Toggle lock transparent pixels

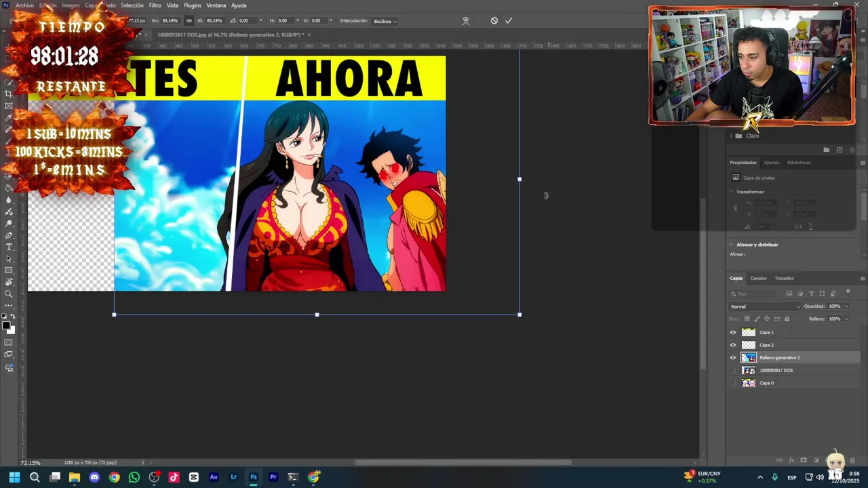pos(747,319)
